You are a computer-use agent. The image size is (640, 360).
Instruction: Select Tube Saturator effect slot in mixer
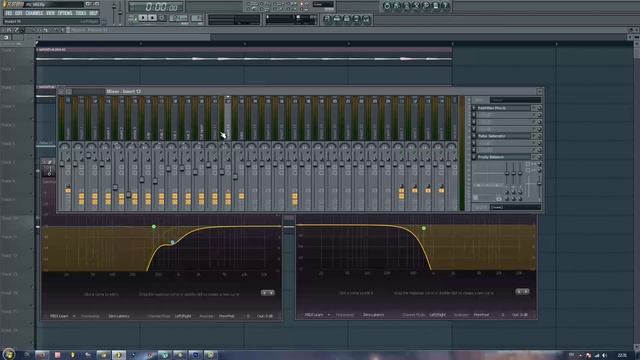coord(504,136)
